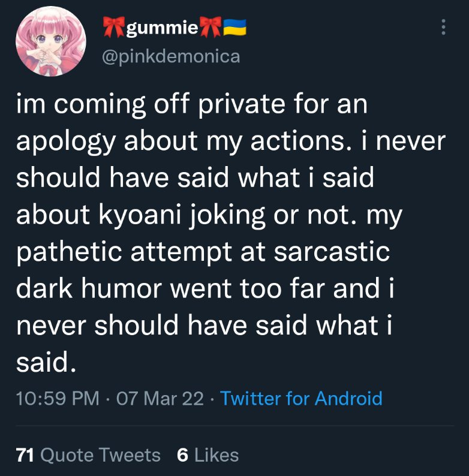Visit the @pinkdemonica handle
This screenshot has width=469, height=476.
coord(171,56)
